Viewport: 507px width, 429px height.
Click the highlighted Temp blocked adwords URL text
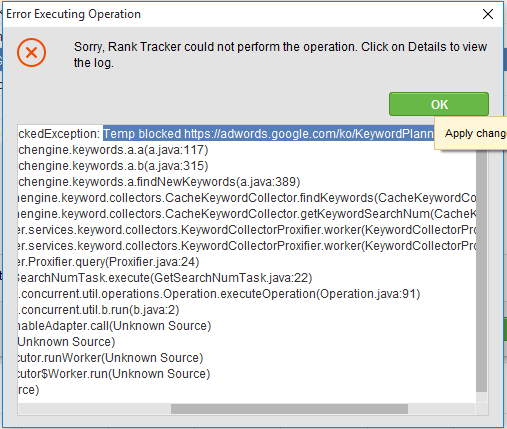pyautogui.click(x=268, y=134)
